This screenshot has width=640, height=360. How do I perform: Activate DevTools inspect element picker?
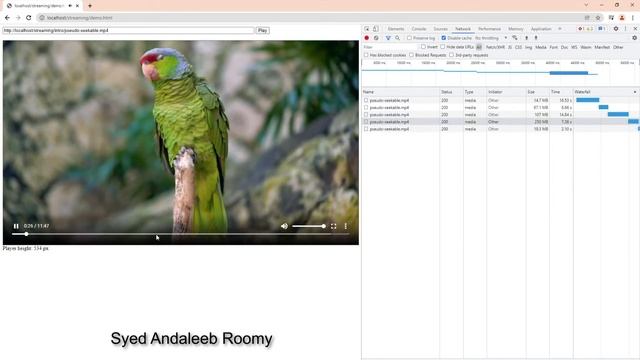pyautogui.click(x=367, y=29)
